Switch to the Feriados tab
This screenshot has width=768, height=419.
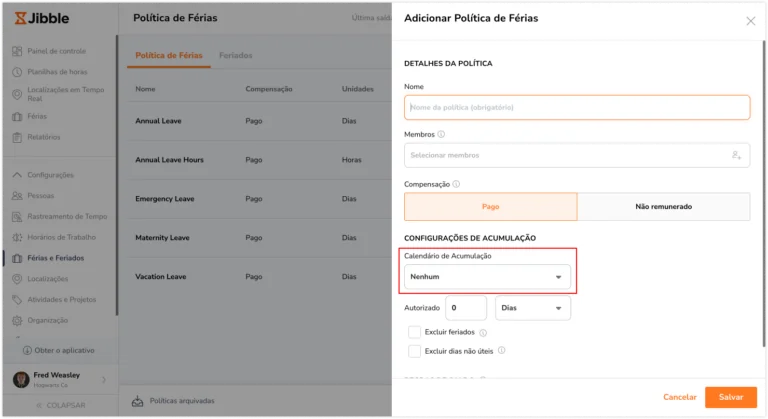tap(236, 55)
